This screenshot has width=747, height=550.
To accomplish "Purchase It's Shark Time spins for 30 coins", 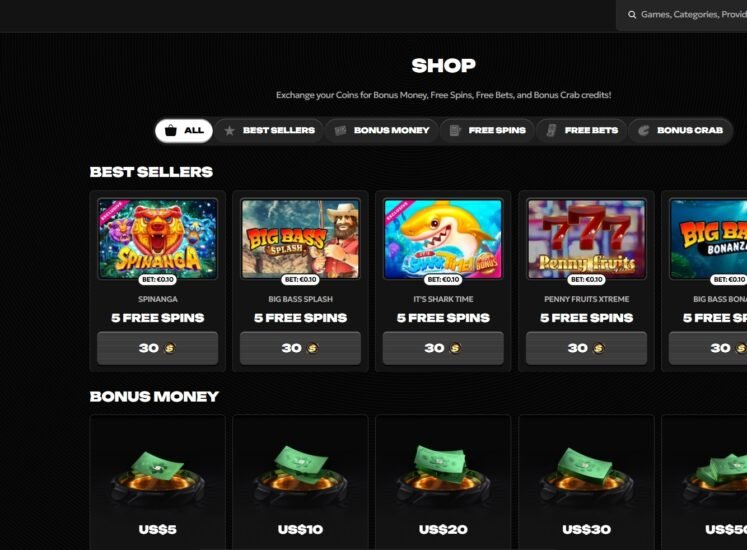I will 443,348.
